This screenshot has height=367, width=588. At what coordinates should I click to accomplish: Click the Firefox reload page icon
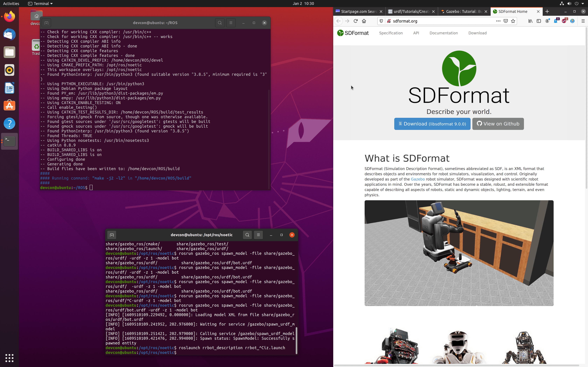[x=355, y=21]
